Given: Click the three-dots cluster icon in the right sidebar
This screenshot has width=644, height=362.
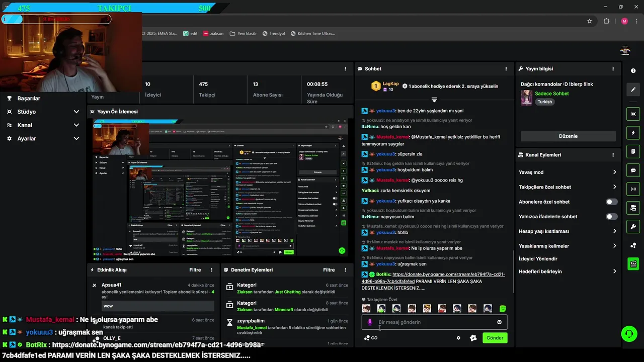Looking at the screenshot, I should [x=633, y=245].
